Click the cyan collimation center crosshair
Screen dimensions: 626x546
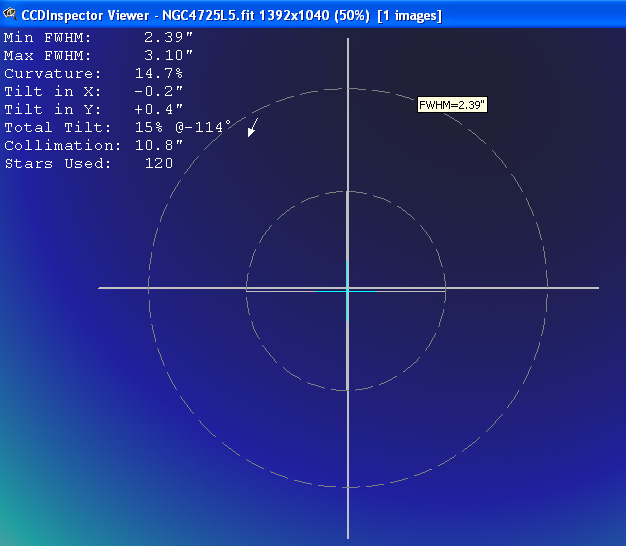pos(347,291)
